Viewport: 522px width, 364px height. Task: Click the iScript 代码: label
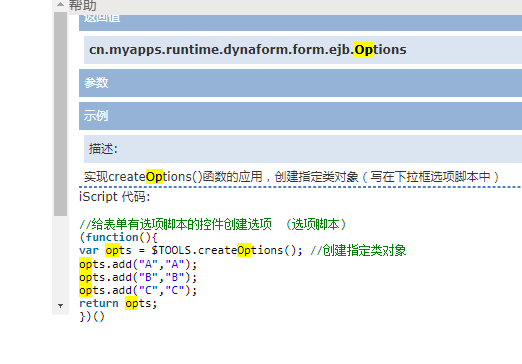point(114,197)
